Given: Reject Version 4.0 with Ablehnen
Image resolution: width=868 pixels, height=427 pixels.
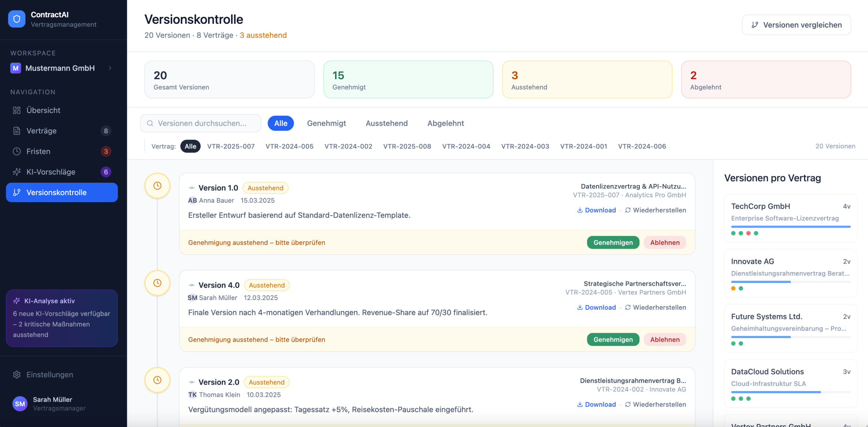Looking at the screenshot, I should tap(665, 340).
